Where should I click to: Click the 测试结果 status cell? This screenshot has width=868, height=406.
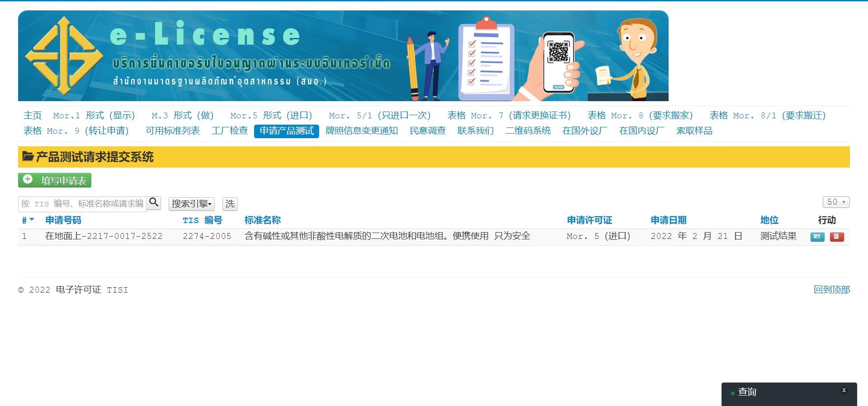[x=778, y=236]
